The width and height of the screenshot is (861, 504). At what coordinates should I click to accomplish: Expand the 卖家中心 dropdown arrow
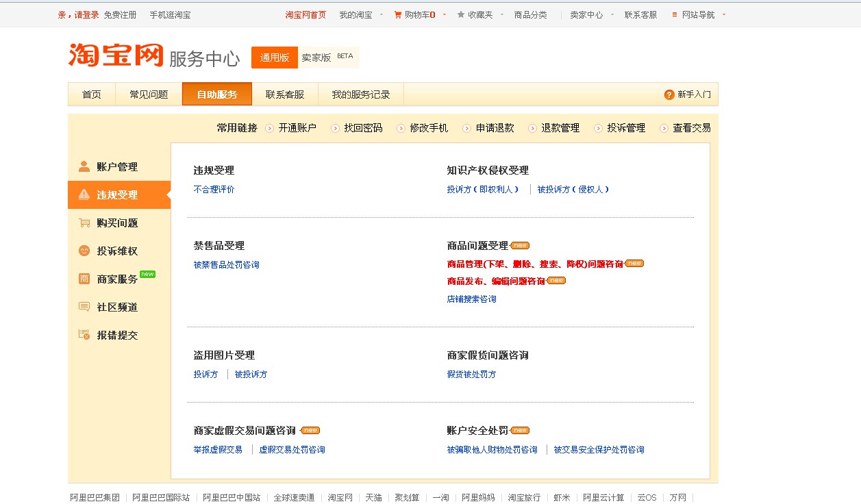click(611, 14)
